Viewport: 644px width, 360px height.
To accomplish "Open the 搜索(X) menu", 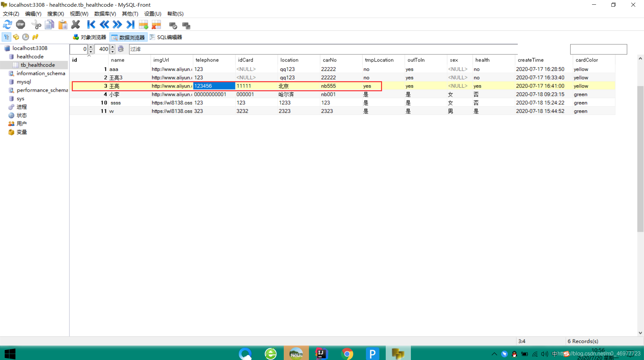I will click(x=55, y=14).
